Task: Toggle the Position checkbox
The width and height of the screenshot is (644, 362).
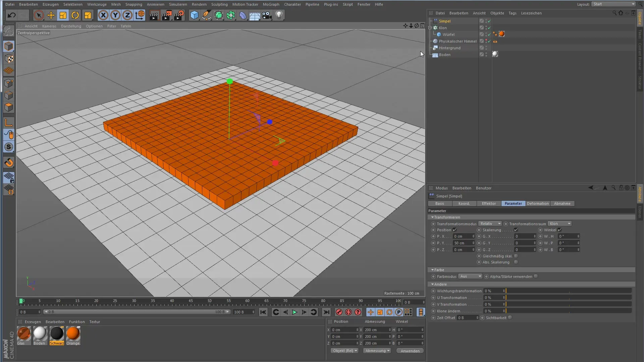Action: (454, 230)
